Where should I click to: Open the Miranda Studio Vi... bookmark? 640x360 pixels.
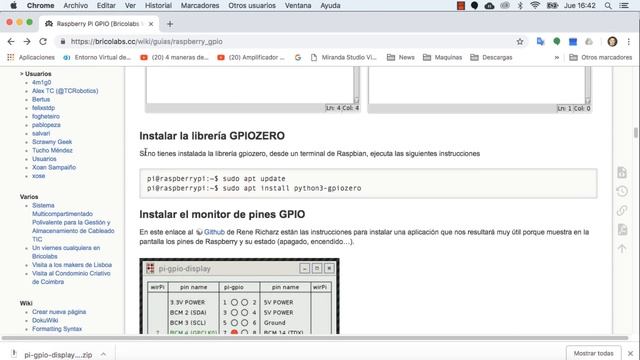click(344, 58)
